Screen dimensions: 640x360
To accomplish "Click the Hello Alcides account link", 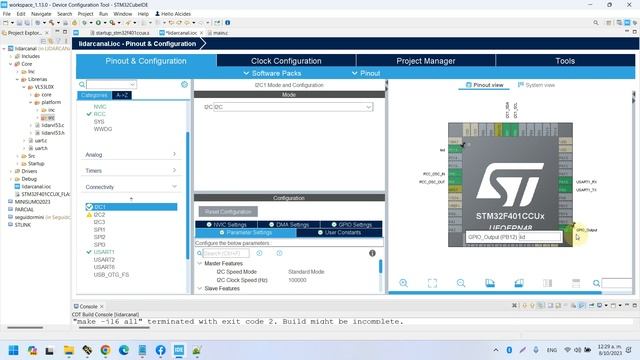I will point(173,13).
